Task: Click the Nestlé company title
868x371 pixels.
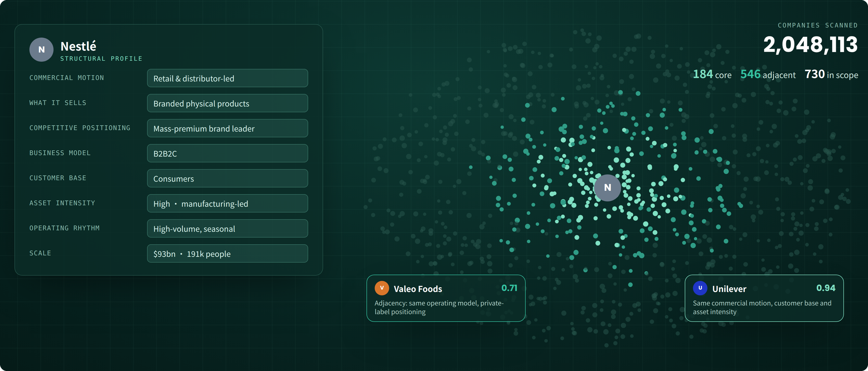Action: coord(78,46)
